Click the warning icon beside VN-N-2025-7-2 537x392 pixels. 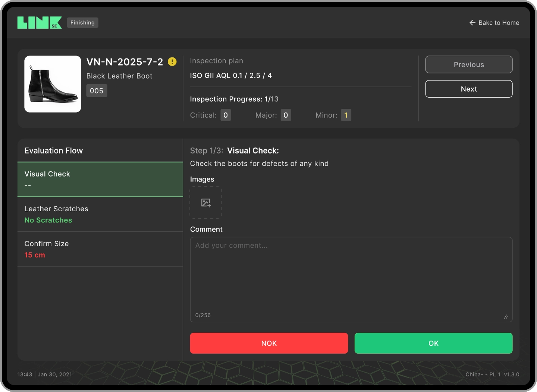[172, 62]
